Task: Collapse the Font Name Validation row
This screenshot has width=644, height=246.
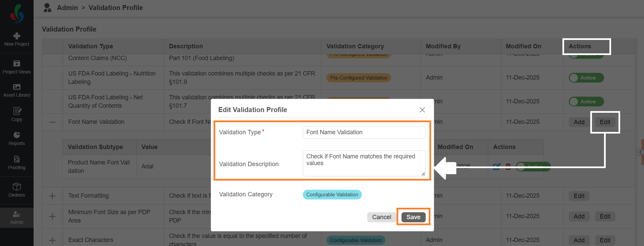Action: (x=52, y=122)
